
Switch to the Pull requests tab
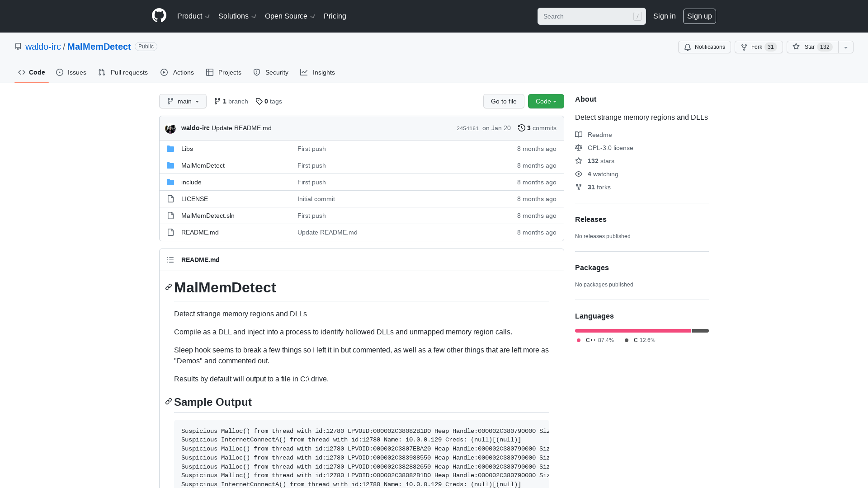[x=123, y=72]
